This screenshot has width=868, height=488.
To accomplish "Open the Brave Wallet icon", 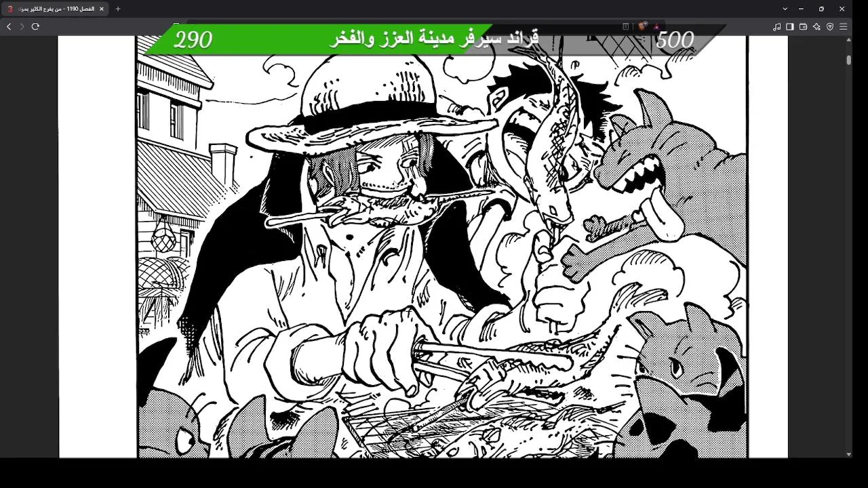I will 804,26.
